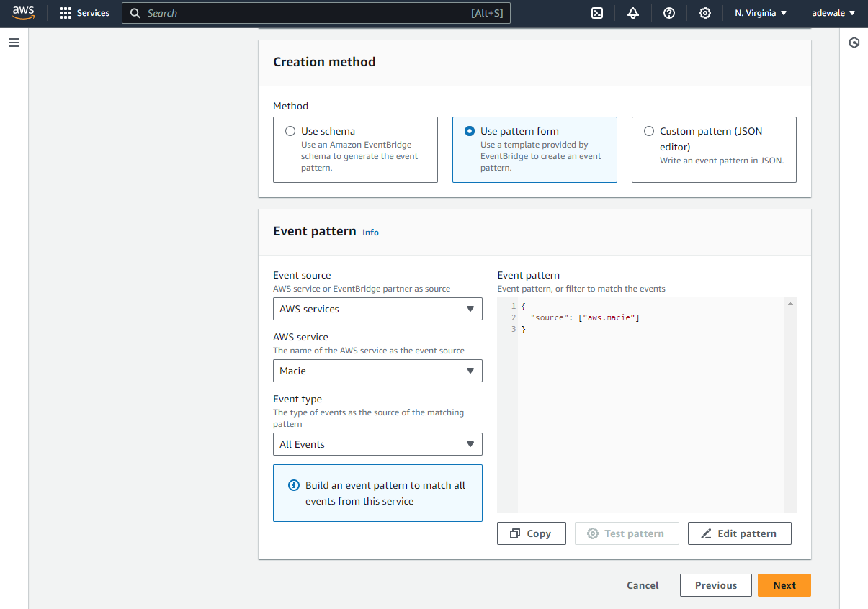This screenshot has height=609, width=868.
Task: Open the notifications bell
Action: (633, 13)
